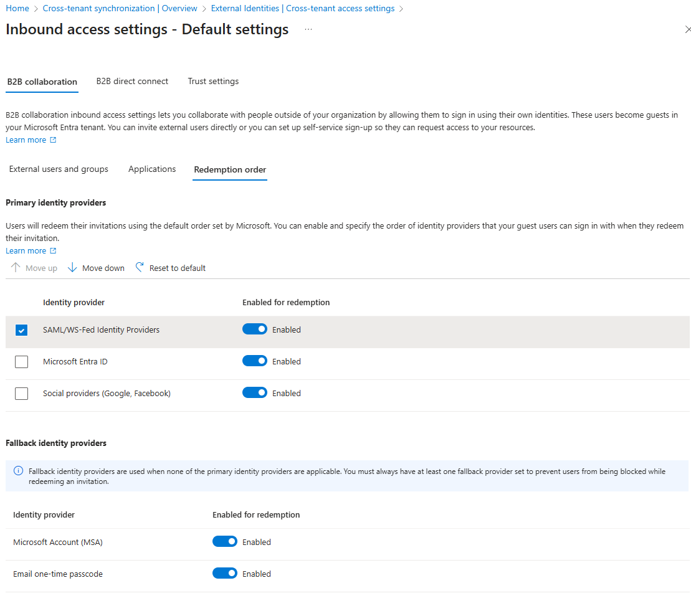Open the ellipsis menu next to the page title
This screenshot has width=691, height=616.
pyautogui.click(x=308, y=29)
